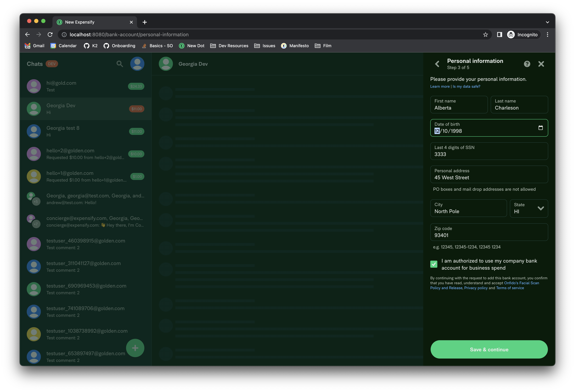
Task: Bookmark this page with the star icon
Action: [485, 35]
